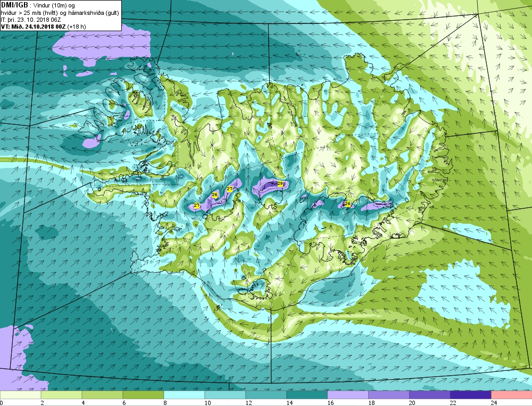Click the legend tick label 24
This screenshot has width=532, height=406.
pos(494,403)
